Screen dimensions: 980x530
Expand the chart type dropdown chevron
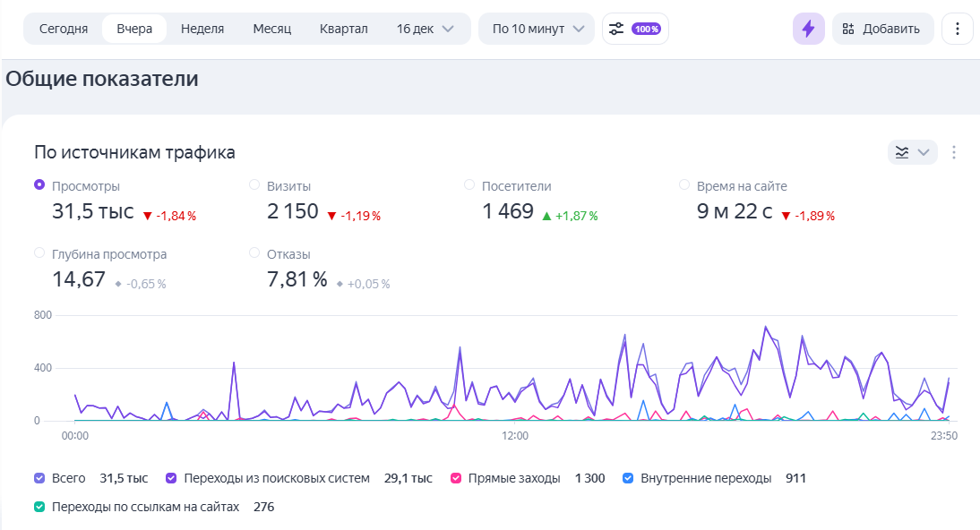[924, 152]
